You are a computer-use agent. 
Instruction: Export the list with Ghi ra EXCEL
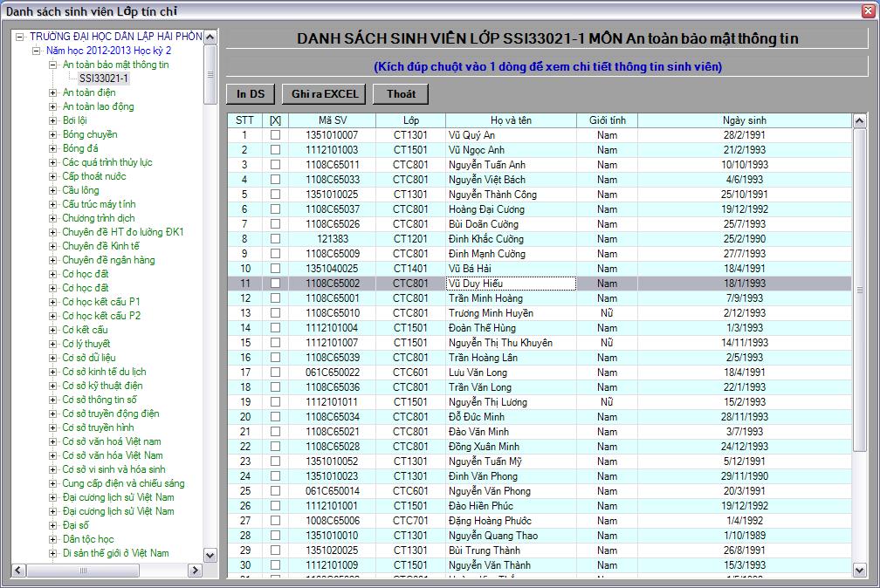click(324, 94)
